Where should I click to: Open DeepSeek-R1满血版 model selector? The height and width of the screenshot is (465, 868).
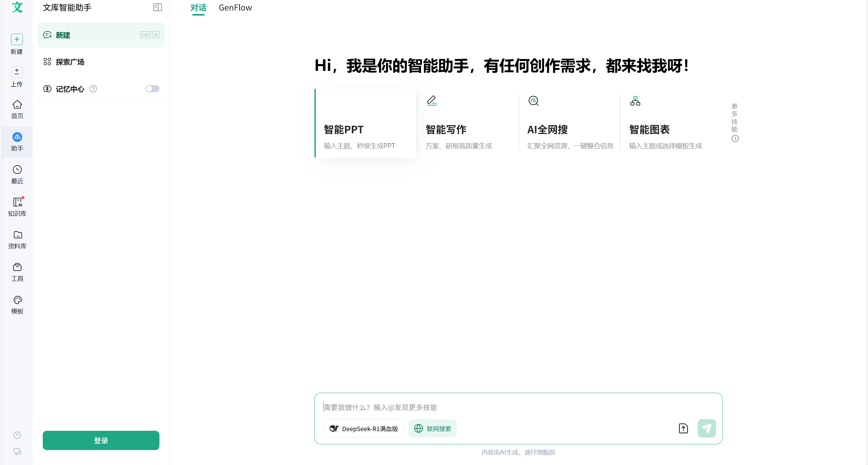[363, 429]
